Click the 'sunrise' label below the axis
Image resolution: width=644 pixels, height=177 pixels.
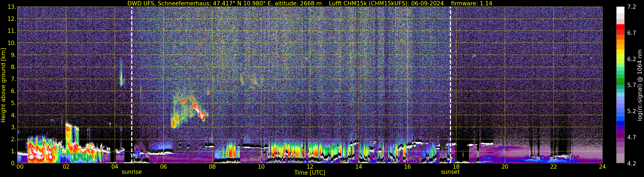(x=131, y=172)
